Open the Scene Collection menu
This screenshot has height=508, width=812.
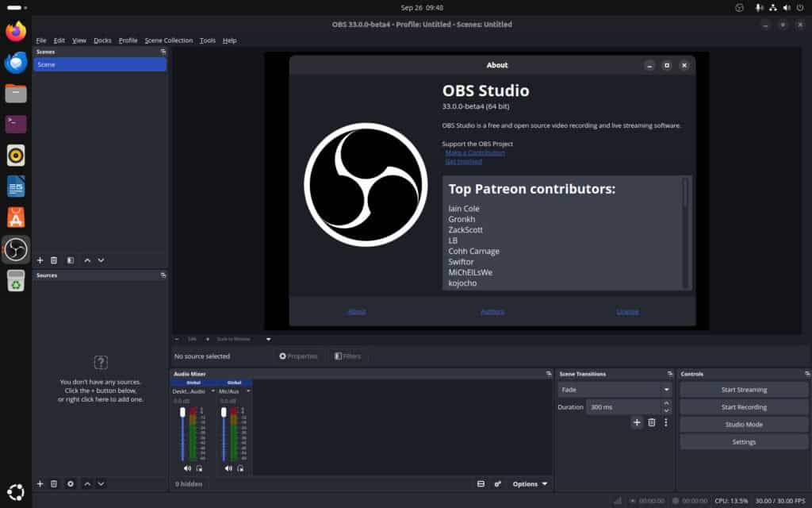pyautogui.click(x=169, y=40)
